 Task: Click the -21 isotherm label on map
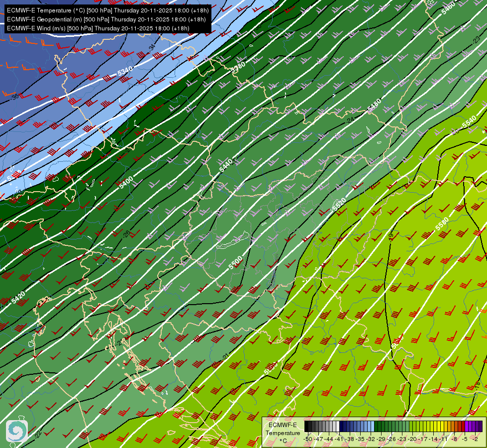(x=225, y=356)
